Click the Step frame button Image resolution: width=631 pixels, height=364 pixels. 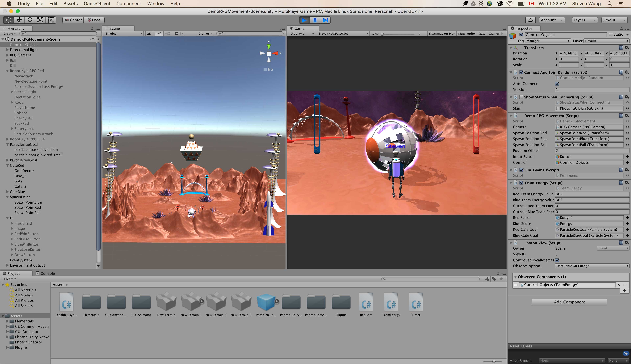pyautogui.click(x=325, y=20)
